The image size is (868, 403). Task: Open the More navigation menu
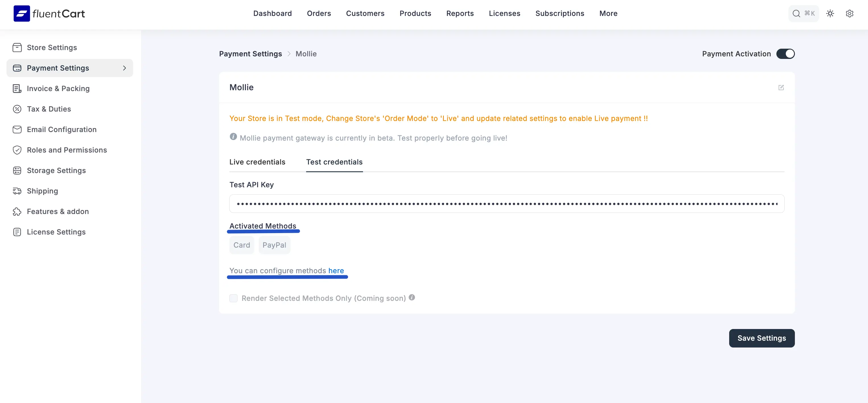[x=608, y=13]
